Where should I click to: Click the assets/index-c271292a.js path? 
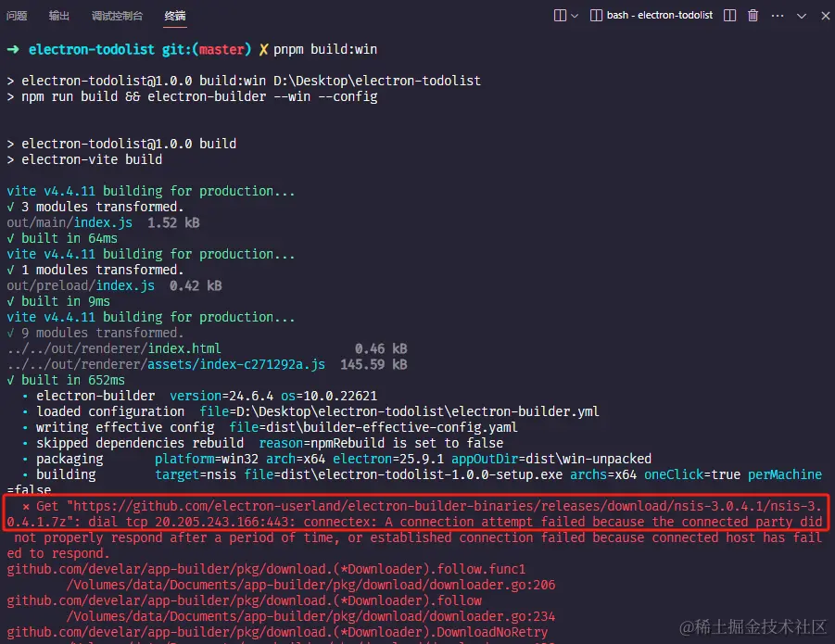point(236,364)
